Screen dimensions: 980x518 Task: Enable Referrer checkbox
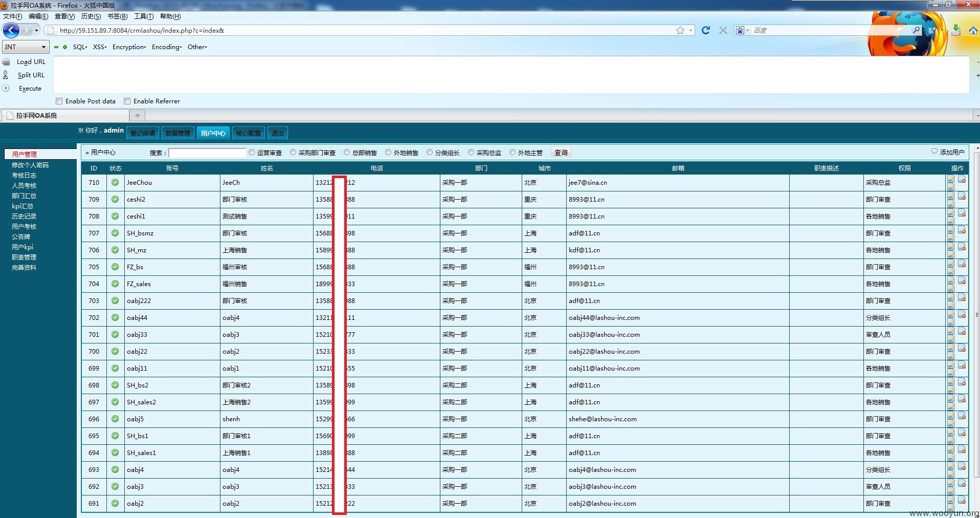pos(127,101)
